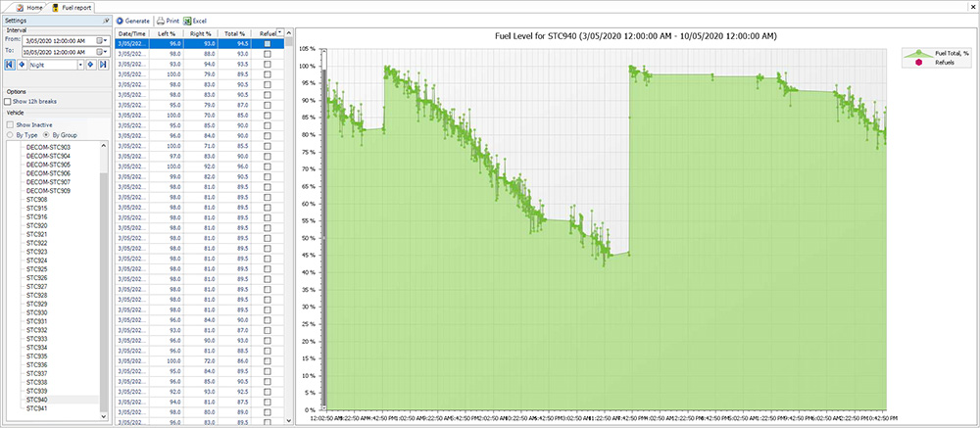Step to the next interval arrow button
Screen dimensions: 980x428
pyautogui.click(x=90, y=65)
